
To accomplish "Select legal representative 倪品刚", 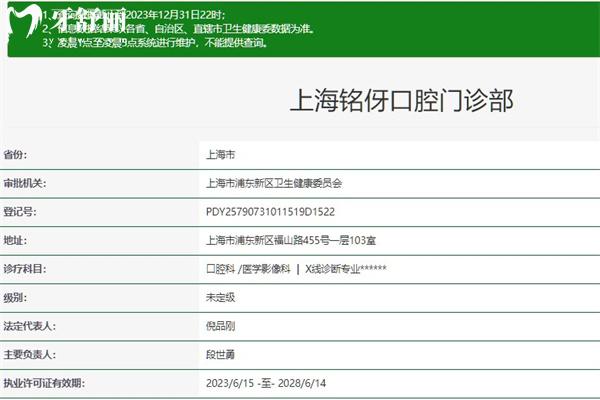I will [220, 326].
